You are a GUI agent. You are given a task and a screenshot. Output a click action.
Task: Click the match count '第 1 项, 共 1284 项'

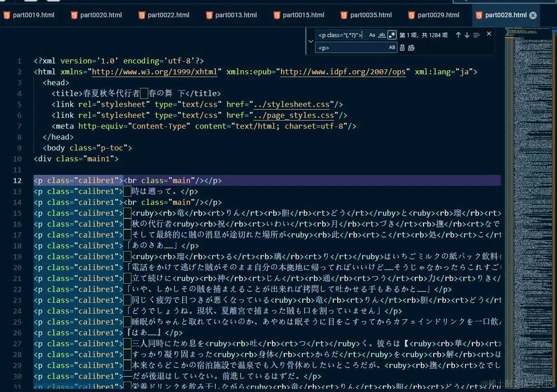coord(423,35)
